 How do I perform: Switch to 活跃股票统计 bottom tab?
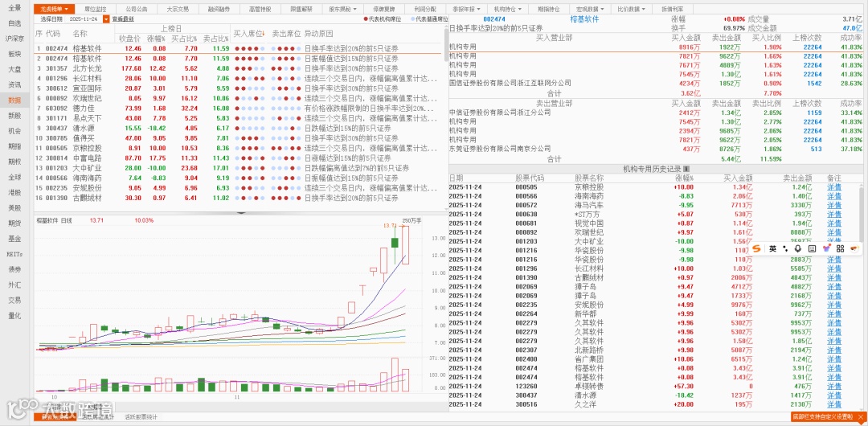pos(141,417)
